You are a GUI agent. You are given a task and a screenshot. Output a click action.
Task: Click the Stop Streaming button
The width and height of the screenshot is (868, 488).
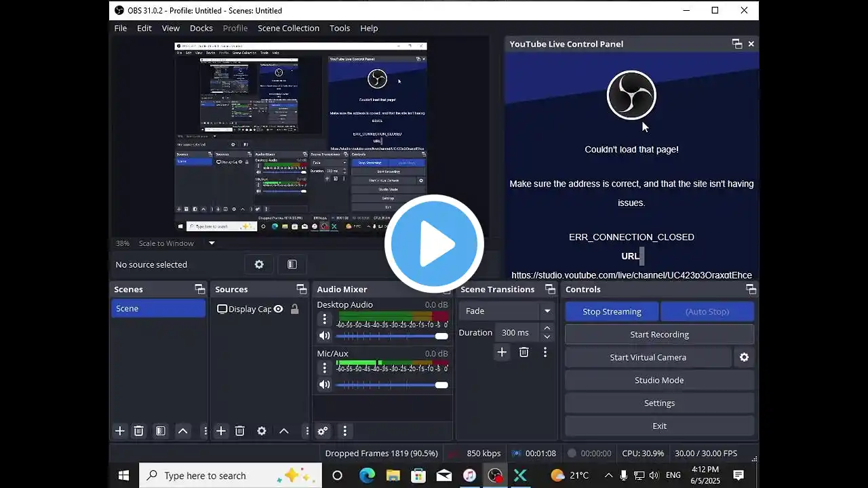[x=612, y=311]
